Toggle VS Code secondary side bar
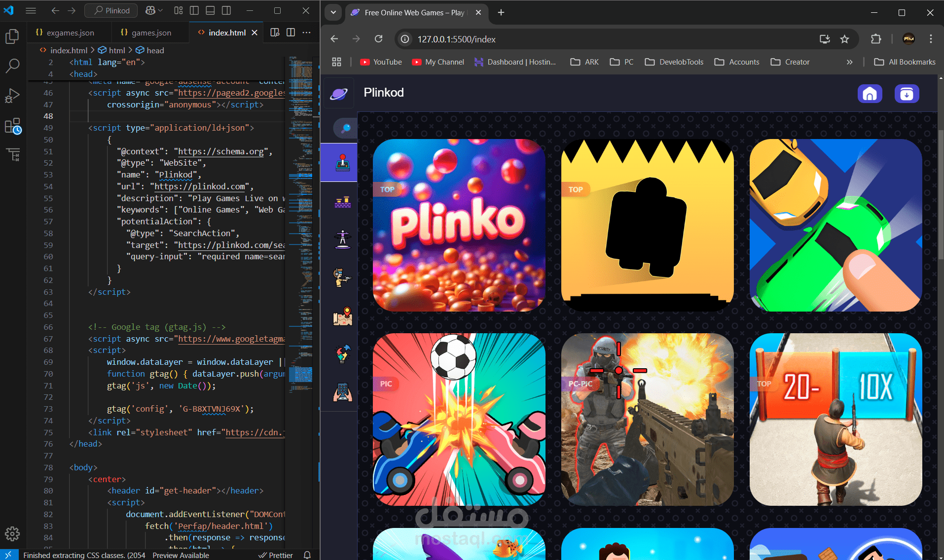 point(226,10)
